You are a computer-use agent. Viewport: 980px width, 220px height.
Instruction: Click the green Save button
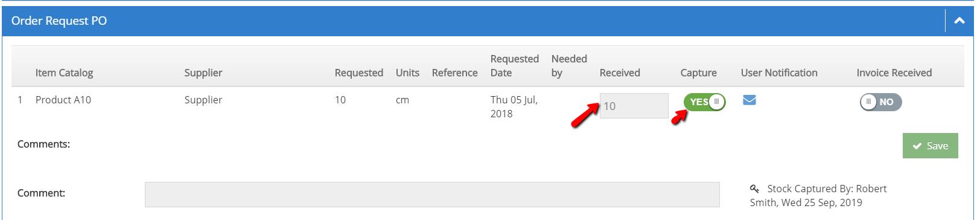point(930,146)
